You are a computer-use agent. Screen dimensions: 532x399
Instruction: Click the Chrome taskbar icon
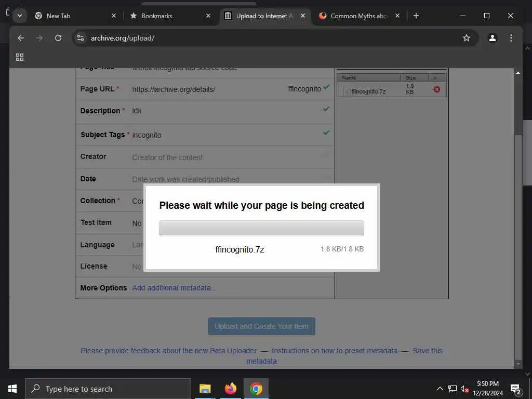(x=256, y=389)
